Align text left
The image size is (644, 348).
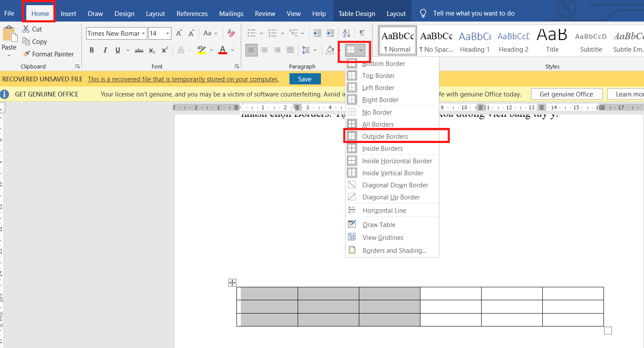point(252,50)
